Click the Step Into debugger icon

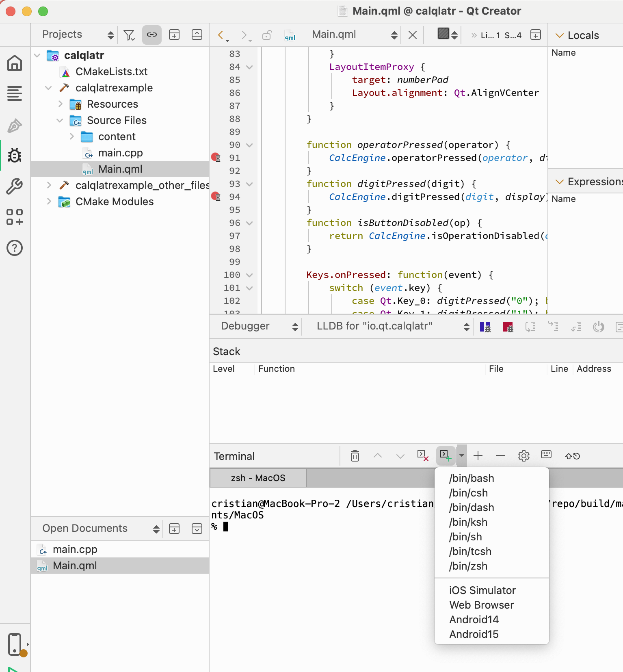click(554, 326)
